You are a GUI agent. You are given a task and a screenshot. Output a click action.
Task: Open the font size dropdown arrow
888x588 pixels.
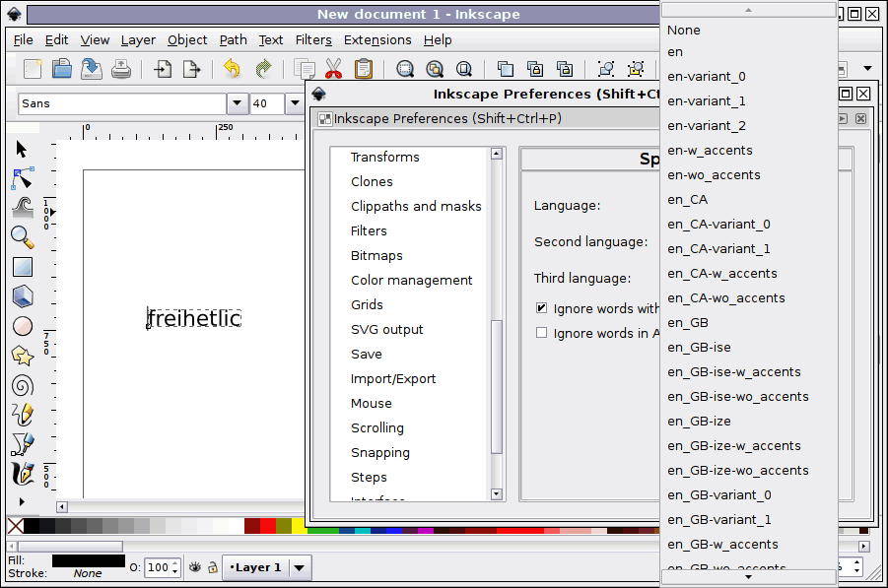tap(295, 103)
